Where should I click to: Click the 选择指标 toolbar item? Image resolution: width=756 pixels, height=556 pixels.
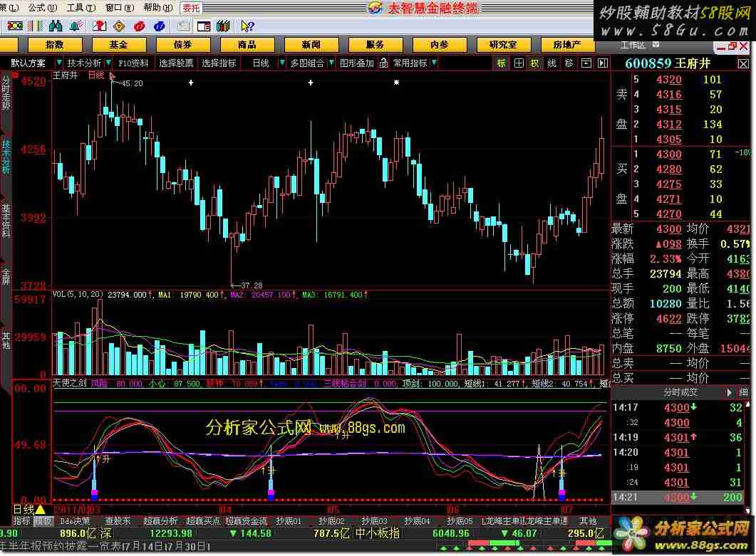[x=219, y=63]
